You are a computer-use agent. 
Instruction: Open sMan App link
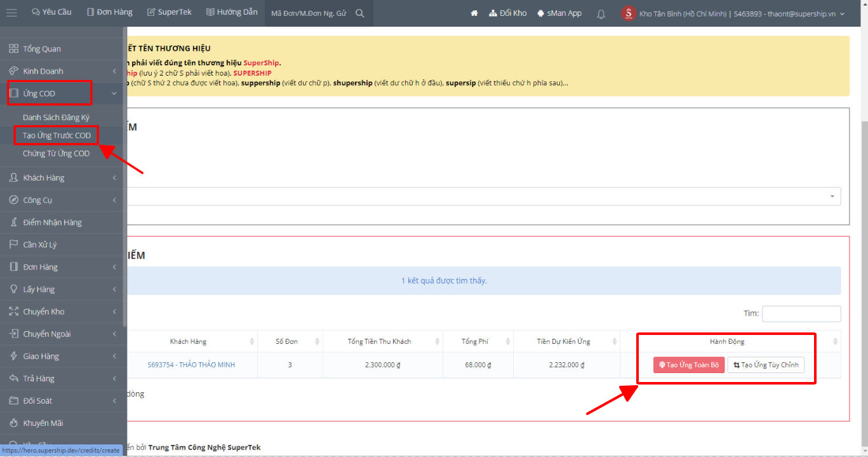559,13
